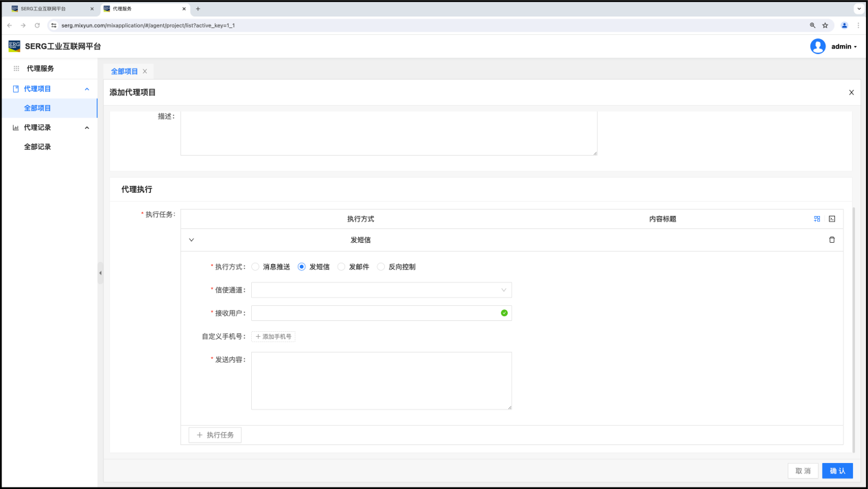Screen dimensions: 868x489
Task: Click the 确认 button
Action: [x=837, y=471]
